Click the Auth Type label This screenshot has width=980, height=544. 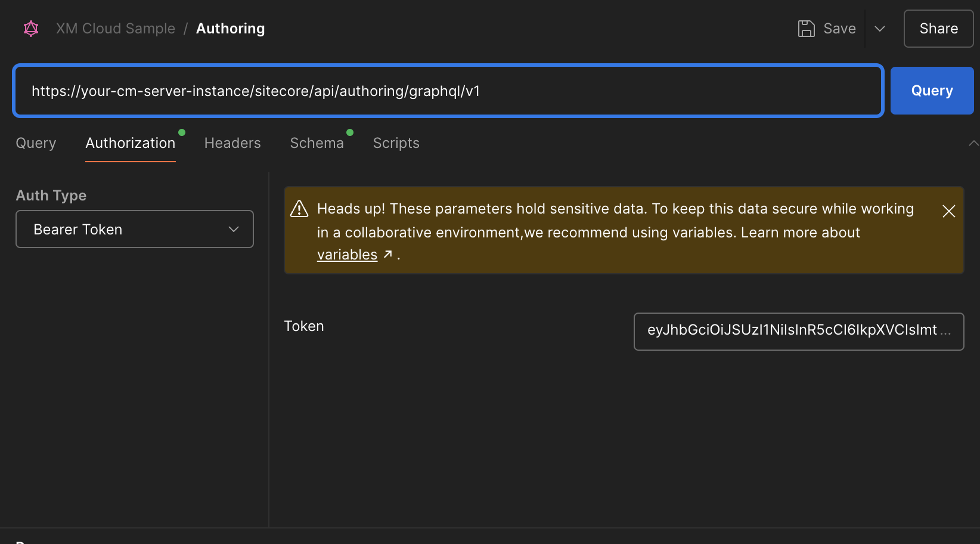click(51, 196)
